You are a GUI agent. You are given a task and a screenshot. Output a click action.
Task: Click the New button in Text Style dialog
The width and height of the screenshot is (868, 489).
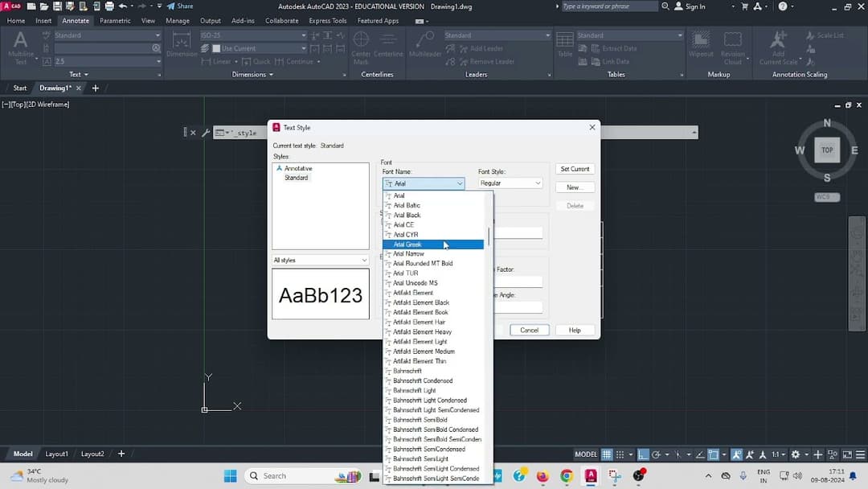[574, 187]
